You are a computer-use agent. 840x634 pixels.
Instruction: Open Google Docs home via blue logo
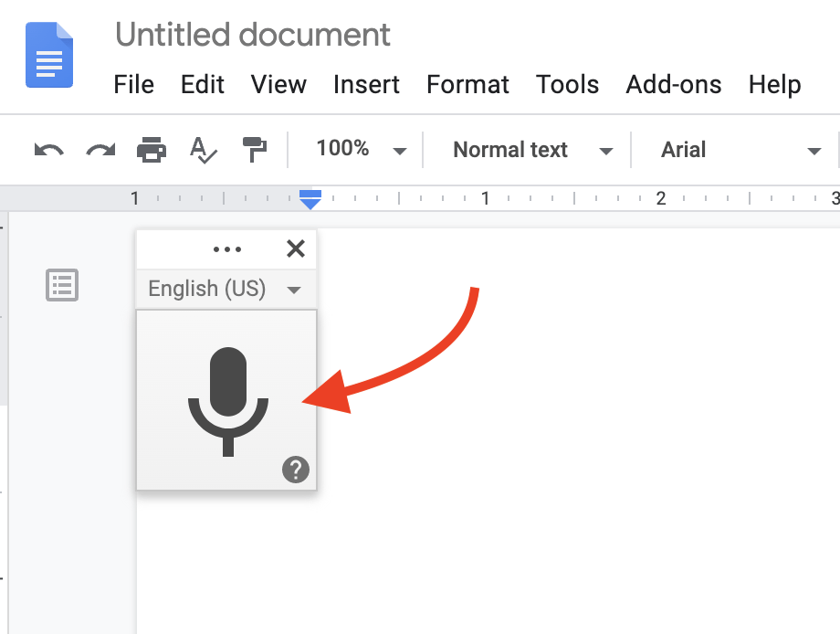coord(49,56)
